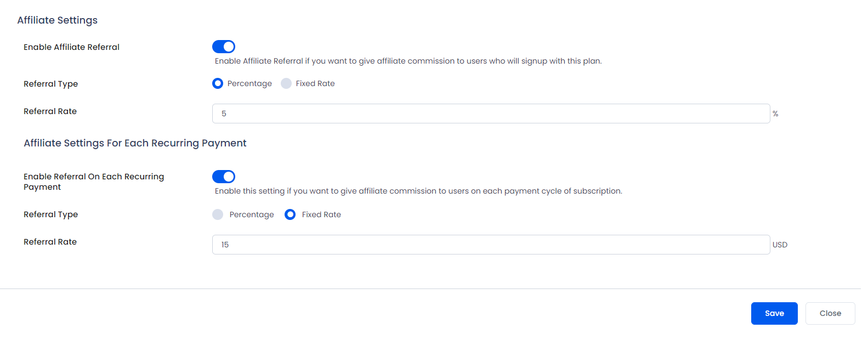This screenshot has width=868, height=345.
Task: Click the USD suffix beside the rate field
Action: (780, 245)
